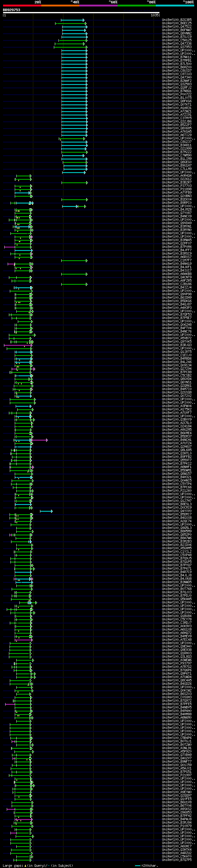
Task: Click the Large gaps legend text
Action: [38, 865]
